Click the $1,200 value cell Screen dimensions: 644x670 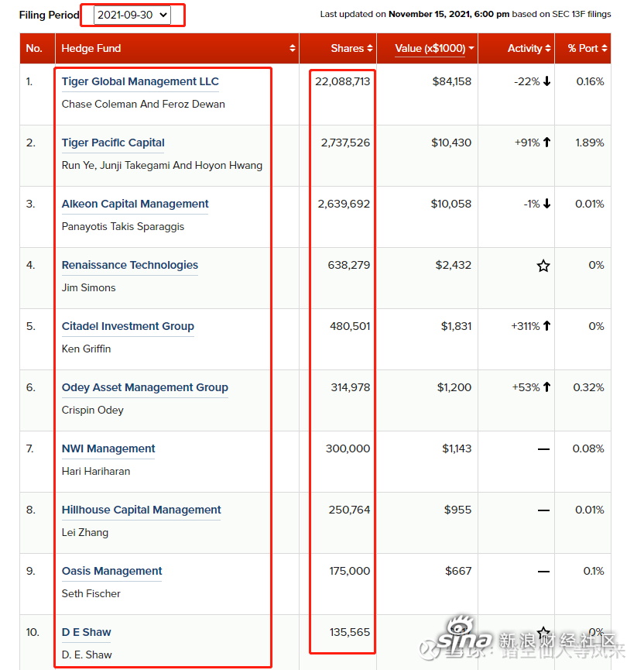[454, 387]
